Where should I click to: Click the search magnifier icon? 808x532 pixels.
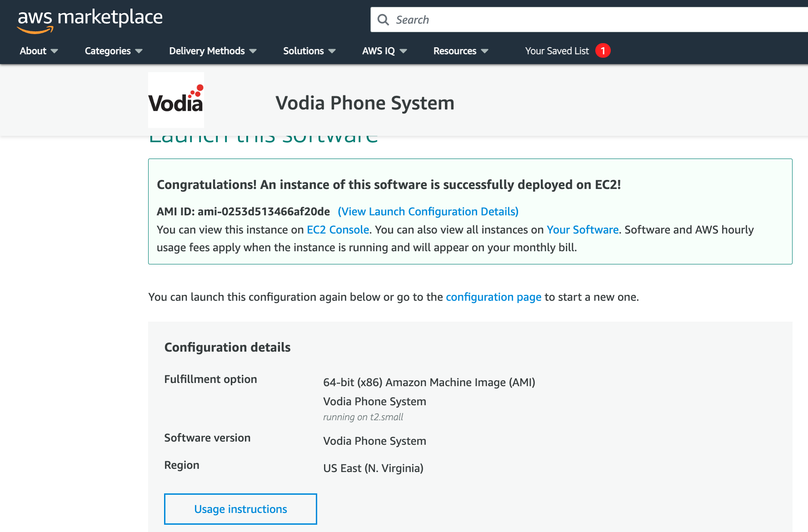pyautogui.click(x=383, y=20)
